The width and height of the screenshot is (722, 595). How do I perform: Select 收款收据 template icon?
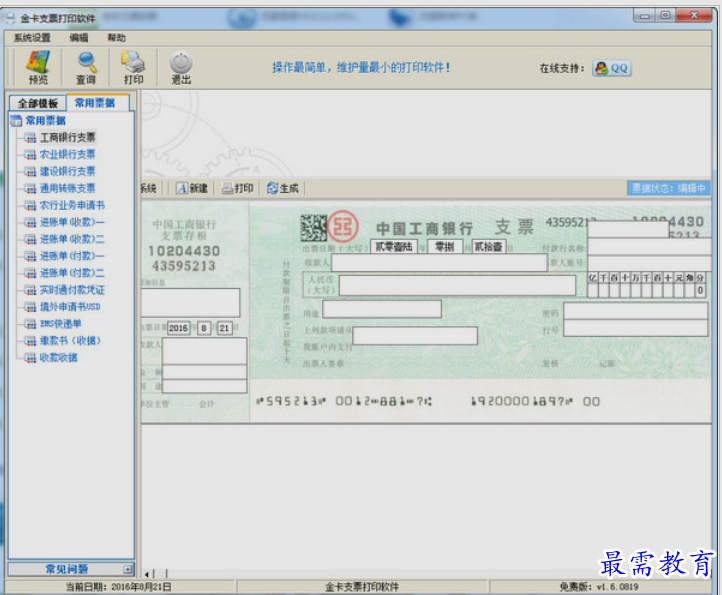(30, 358)
